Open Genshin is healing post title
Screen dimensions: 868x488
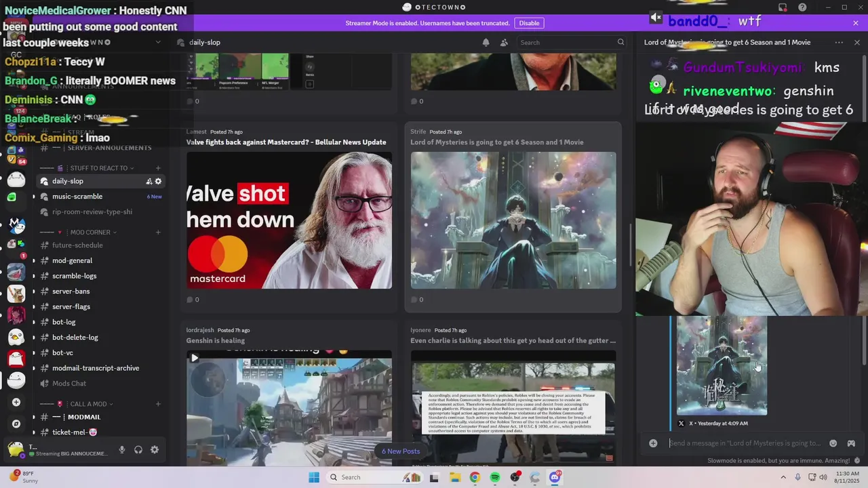click(x=216, y=341)
